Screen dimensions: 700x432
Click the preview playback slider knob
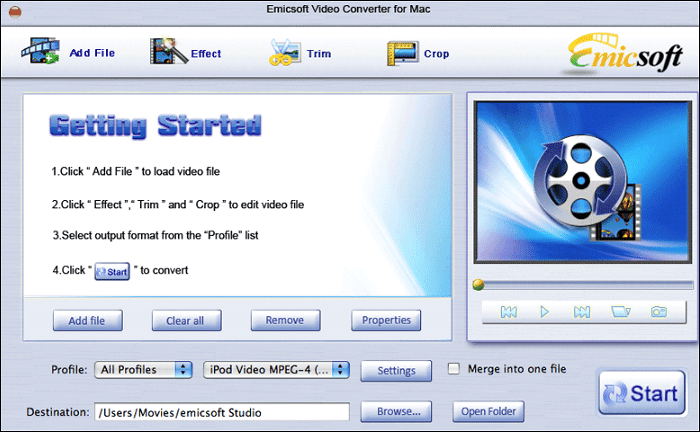tap(479, 285)
